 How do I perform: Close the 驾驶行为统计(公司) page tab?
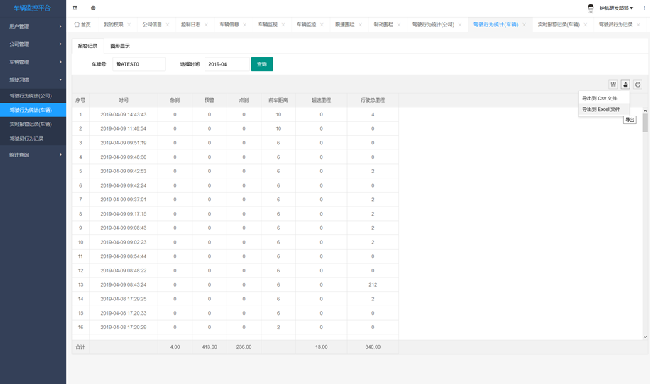click(460, 25)
